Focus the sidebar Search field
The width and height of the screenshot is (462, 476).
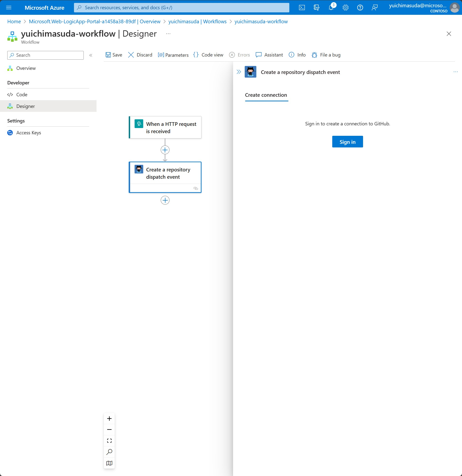(45, 55)
